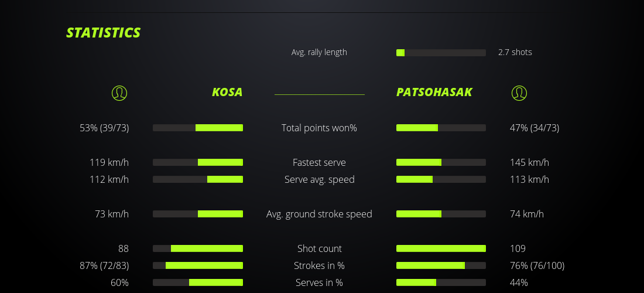
Task: Click the PATSOHASAK player name
Action: point(434,93)
